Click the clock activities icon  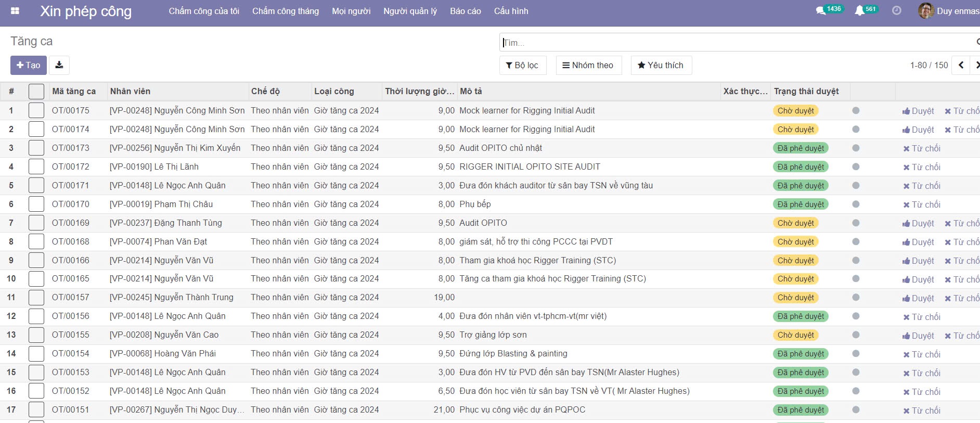pos(896,10)
